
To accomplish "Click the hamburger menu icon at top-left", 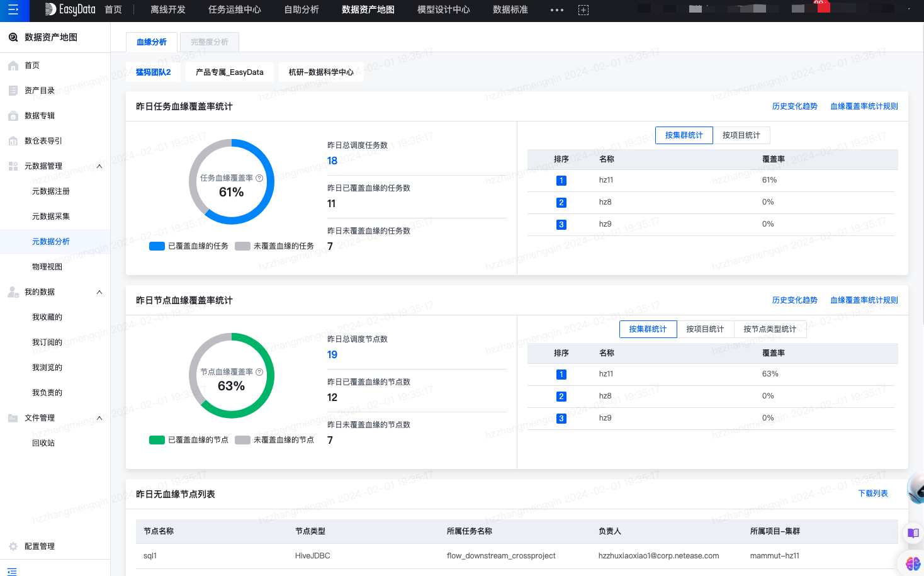I will tap(13, 10).
